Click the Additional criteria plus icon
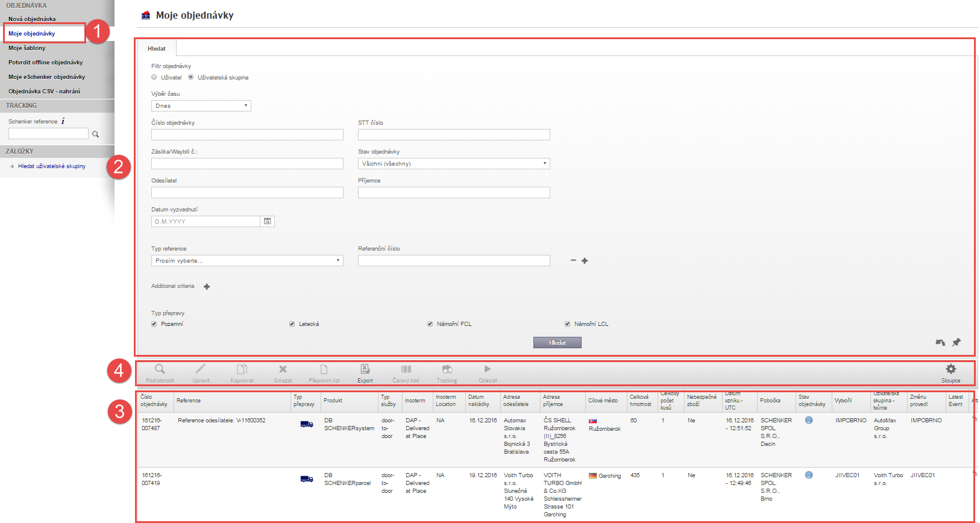 point(207,287)
